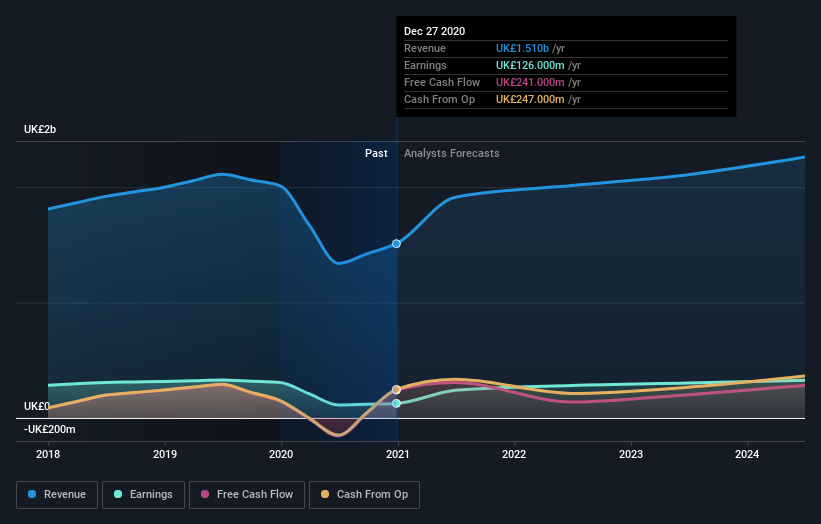Select the 2023 x-axis label
The width and height of the screenshot is (821, 524).
point(631,454)
